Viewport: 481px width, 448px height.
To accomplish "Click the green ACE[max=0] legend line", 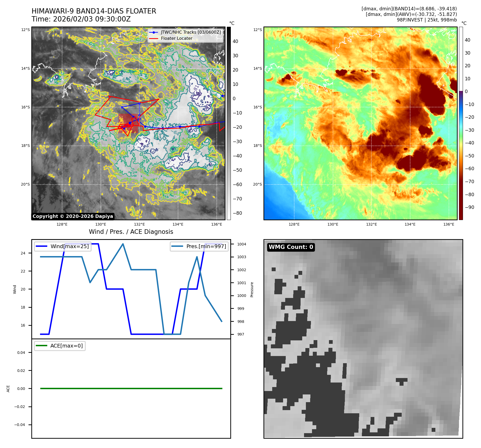I will (x=41, y=346).
